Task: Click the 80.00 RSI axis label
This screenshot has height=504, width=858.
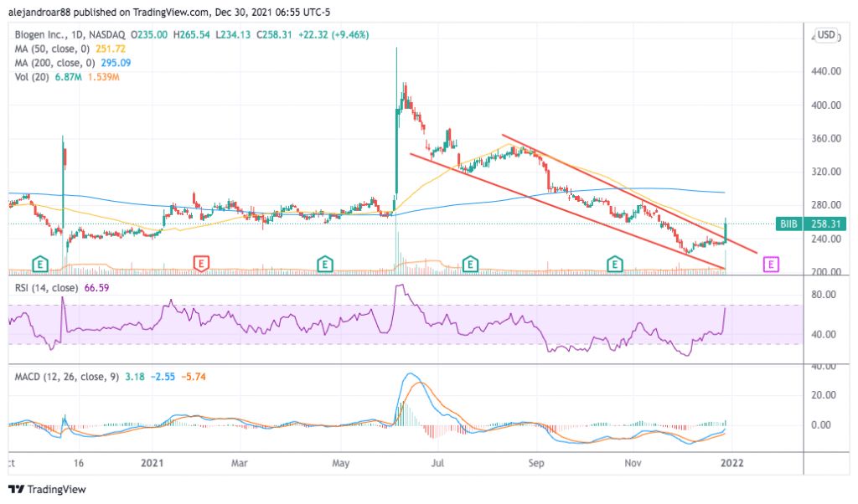Action: click(824, 295)
